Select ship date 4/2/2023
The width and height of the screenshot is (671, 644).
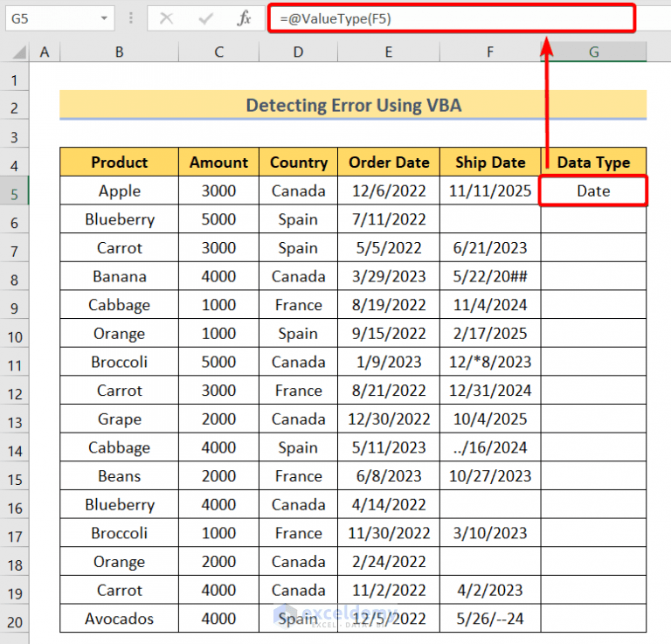pyautogui.click(x=490, y=590)
